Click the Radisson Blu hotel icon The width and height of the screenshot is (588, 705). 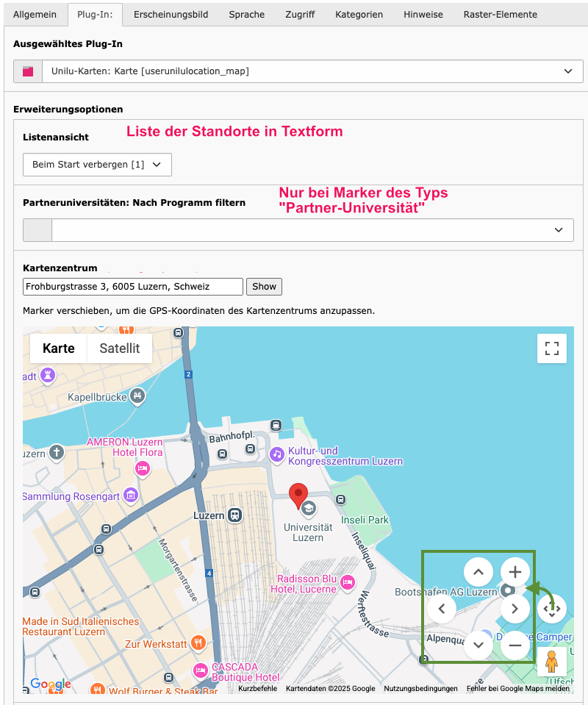click(347, 582)
